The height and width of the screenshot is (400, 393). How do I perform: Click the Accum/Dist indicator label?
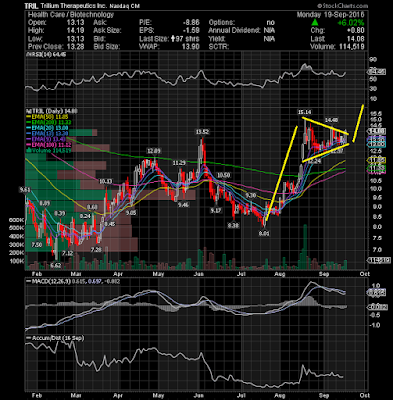55,338
